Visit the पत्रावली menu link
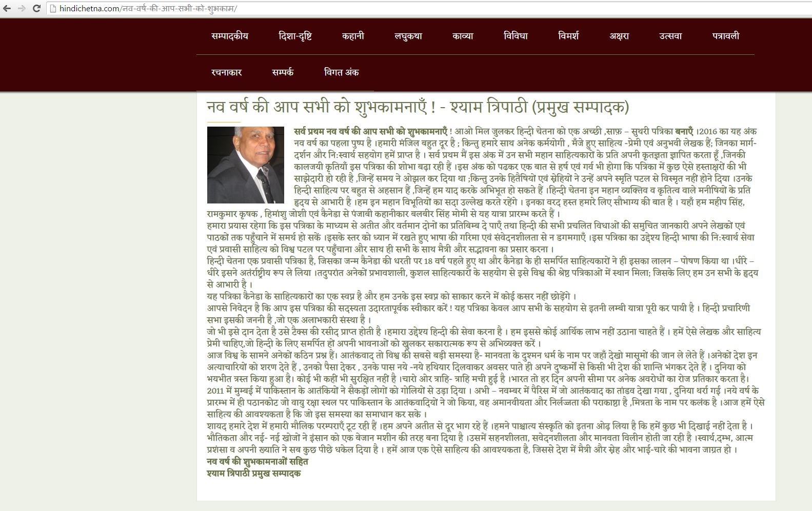Image resolution: width=812 pixels, height=511 pixels. pyautogui.click(x=726, y=36)
